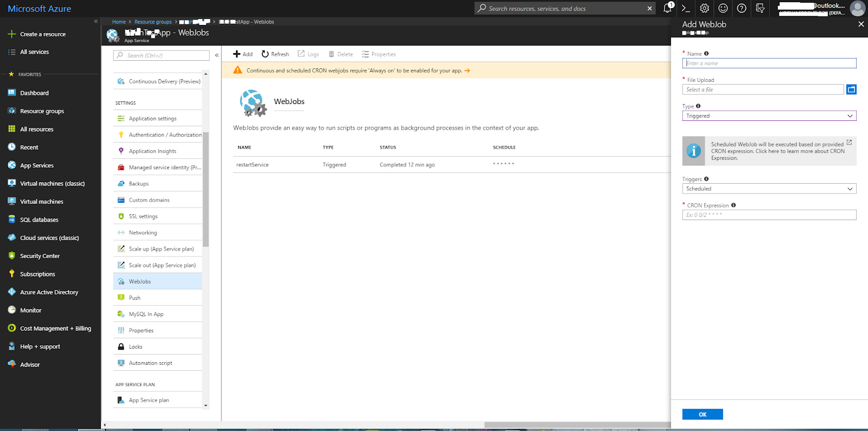This screenshot has width=868, height=431.
Task: Click the info icon beside Name label
Action: coord(706,54)
